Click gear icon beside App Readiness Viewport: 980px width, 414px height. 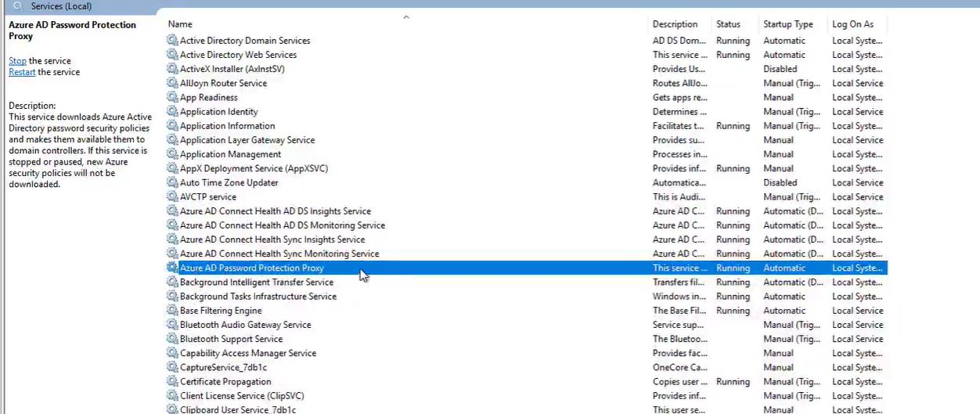[x=172, y=98]
